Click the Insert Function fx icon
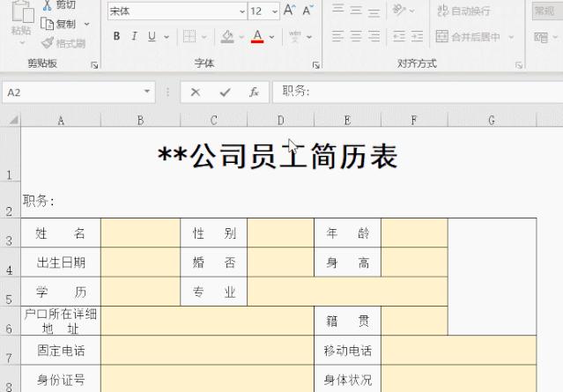Screen dimensions: 563x392 coord(255,92)
